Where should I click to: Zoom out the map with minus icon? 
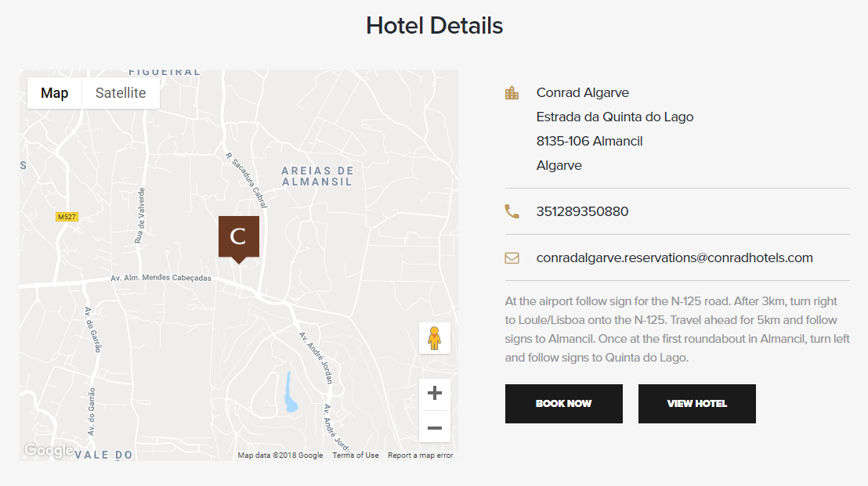pos(435,427)
